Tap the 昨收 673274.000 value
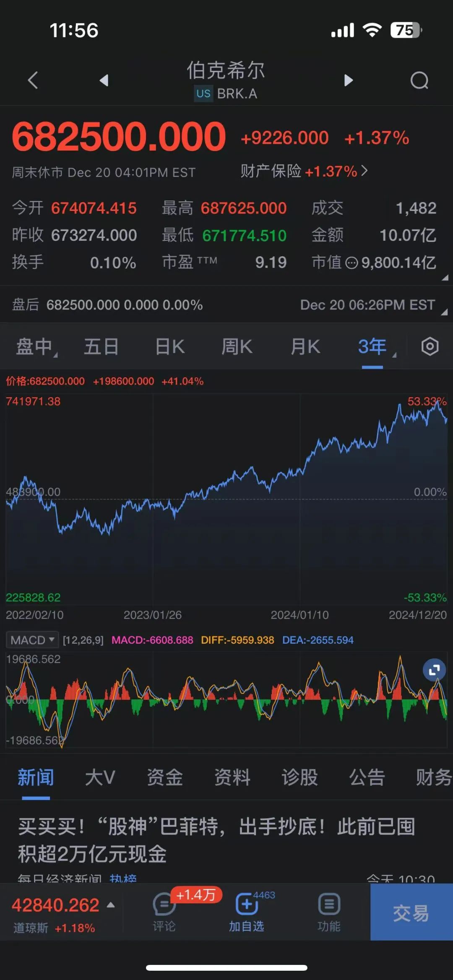 [x=94, y=235]
